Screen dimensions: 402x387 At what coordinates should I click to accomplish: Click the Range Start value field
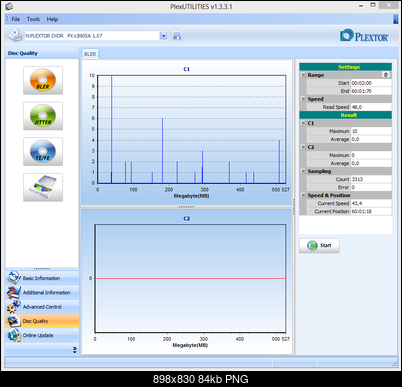(371, 83)
